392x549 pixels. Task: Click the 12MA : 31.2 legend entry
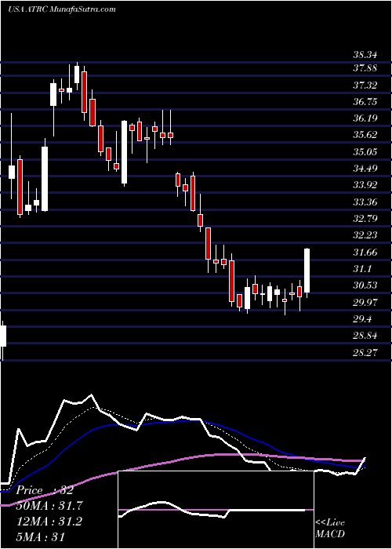tap(49, 522)
